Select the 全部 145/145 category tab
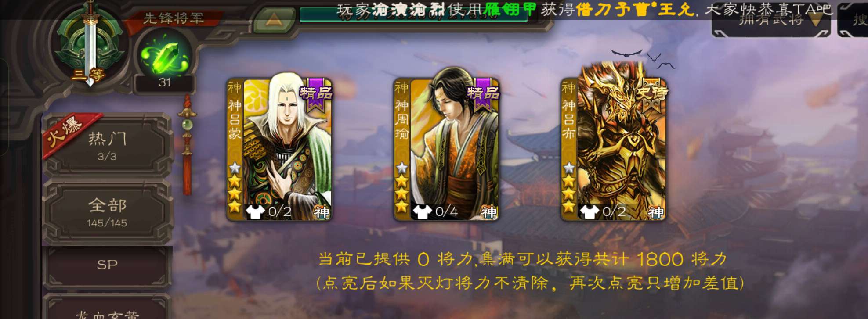This screenshot has width=868, height=319. [107, 213]
